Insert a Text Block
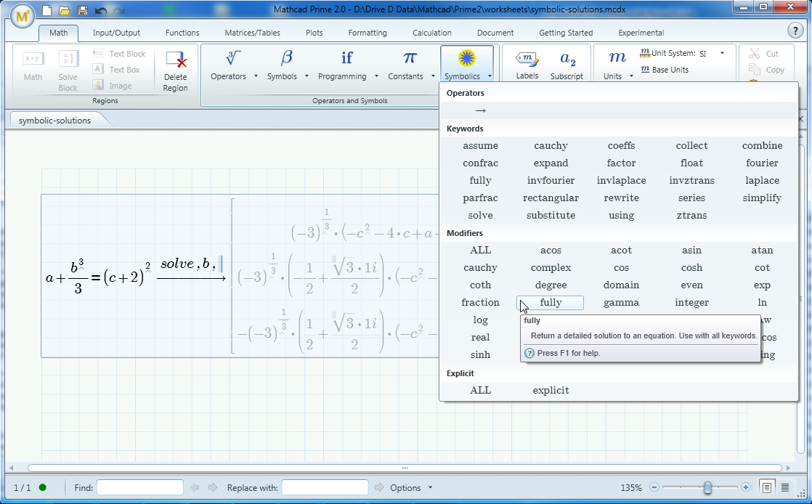The width and height of the screenshot is (812, 504). pos(119,53)
